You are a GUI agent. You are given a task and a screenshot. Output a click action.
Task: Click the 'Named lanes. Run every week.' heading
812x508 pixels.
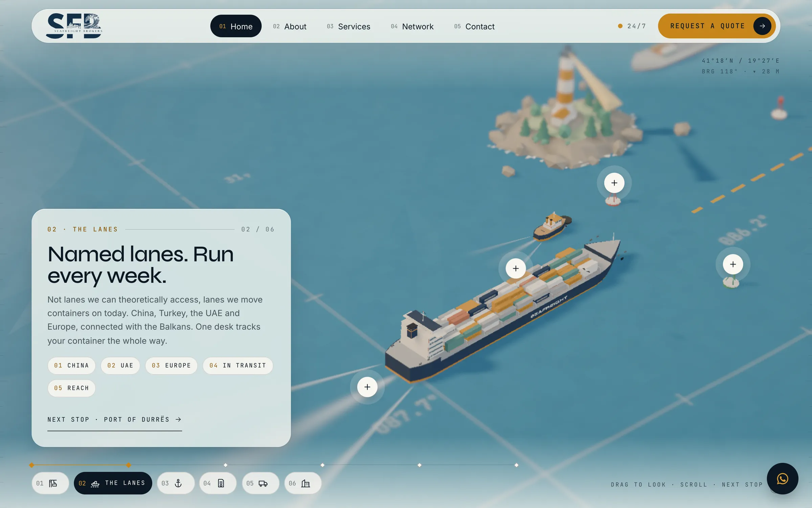(140, 265)
